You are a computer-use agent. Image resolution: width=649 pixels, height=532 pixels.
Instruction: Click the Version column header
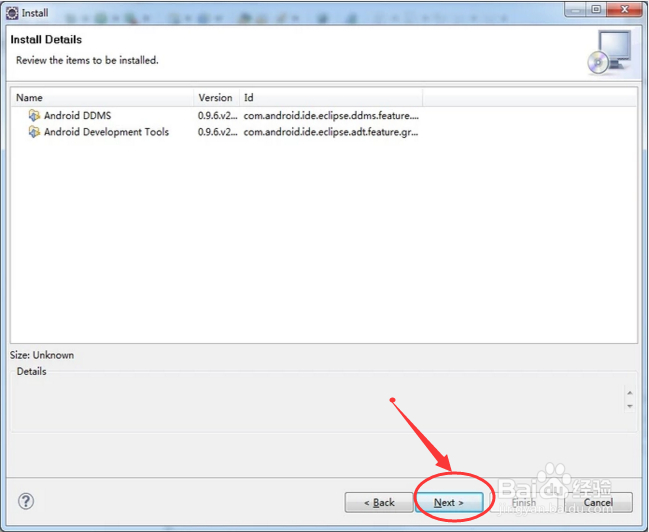(216, 98)
